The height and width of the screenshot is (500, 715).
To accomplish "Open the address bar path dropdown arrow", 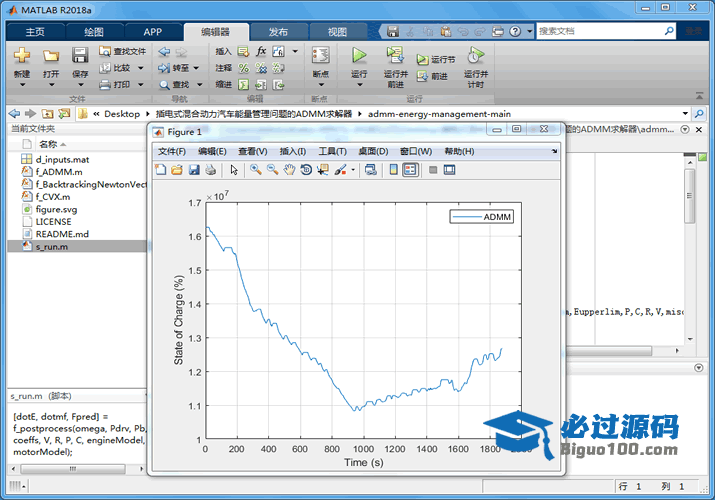I will click(685, 113).
